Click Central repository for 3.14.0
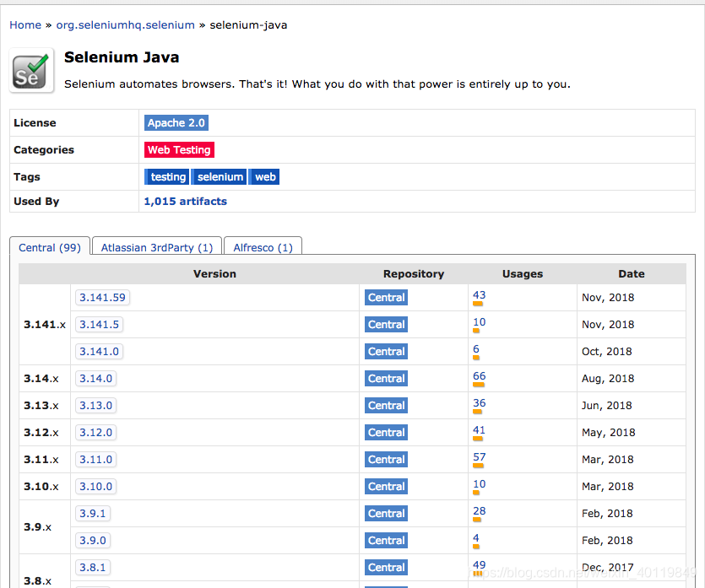This screenshot has width=705, height=588. tap(386, 378)
